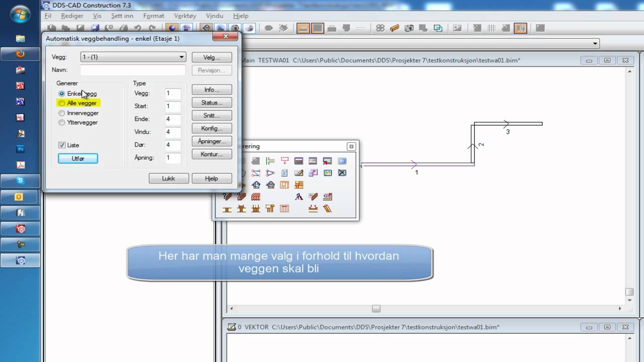Image resolution: width=644 pixels, height=362 pixels.
Task: Click the red dashed rectangle arrow palette icon
Action: (285, 161)
